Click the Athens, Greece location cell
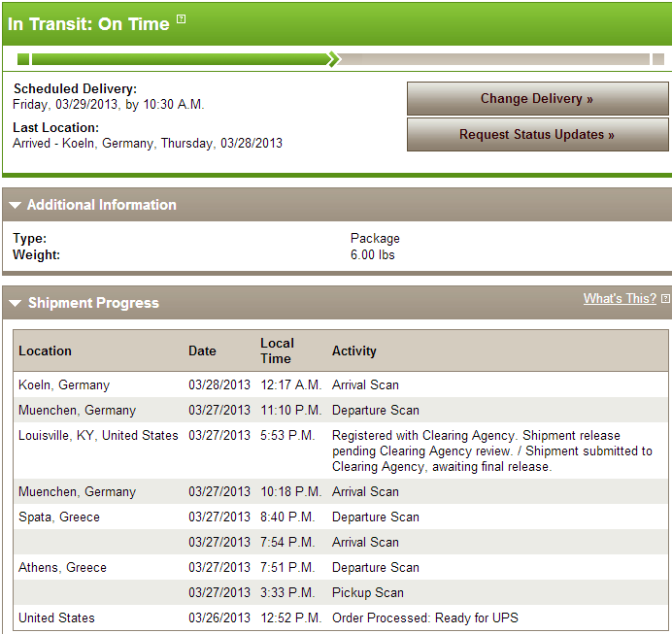Image resolution: width=672 pixels, height=634 pixels. pos(62,568)
